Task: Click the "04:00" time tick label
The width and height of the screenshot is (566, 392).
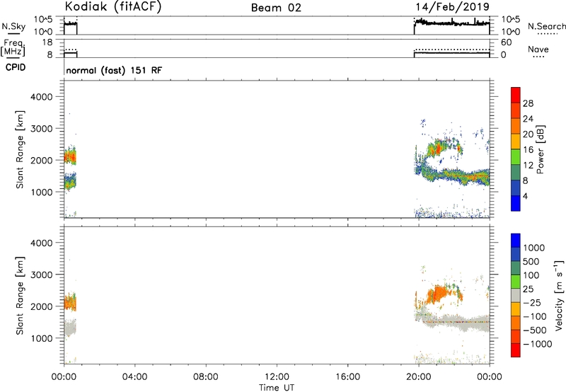Action: (134, 377)
